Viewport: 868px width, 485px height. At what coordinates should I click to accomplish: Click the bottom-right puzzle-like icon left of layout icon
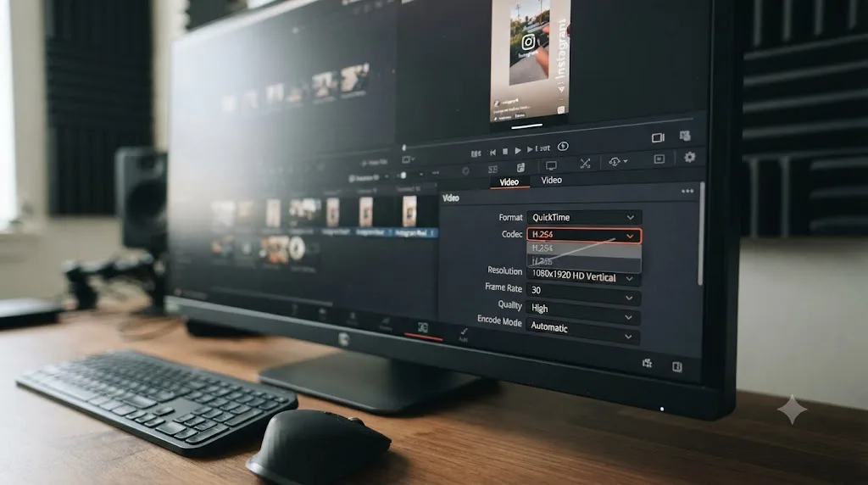(647, 363)
